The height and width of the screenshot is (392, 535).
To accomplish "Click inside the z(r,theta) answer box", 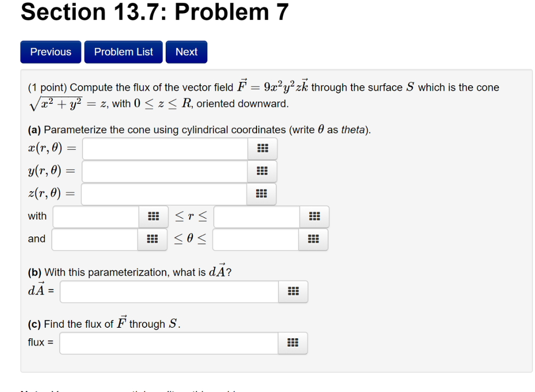I will (x=162, y=193).
